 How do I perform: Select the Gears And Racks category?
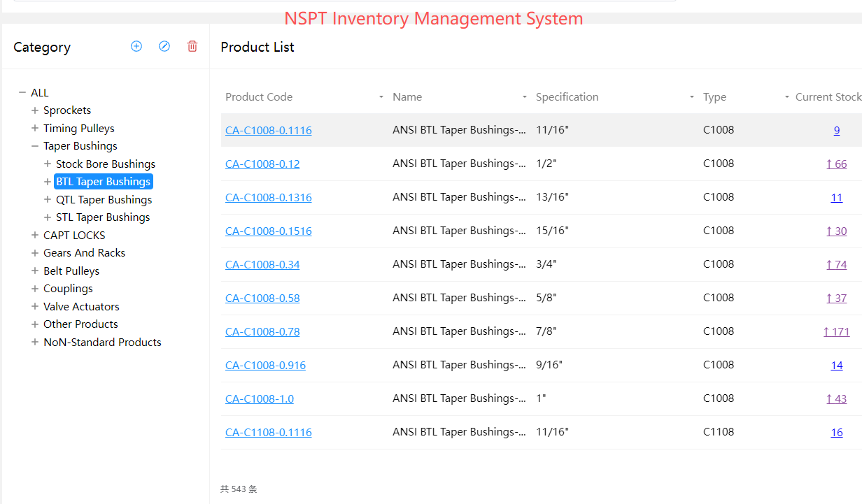point(84,253)
